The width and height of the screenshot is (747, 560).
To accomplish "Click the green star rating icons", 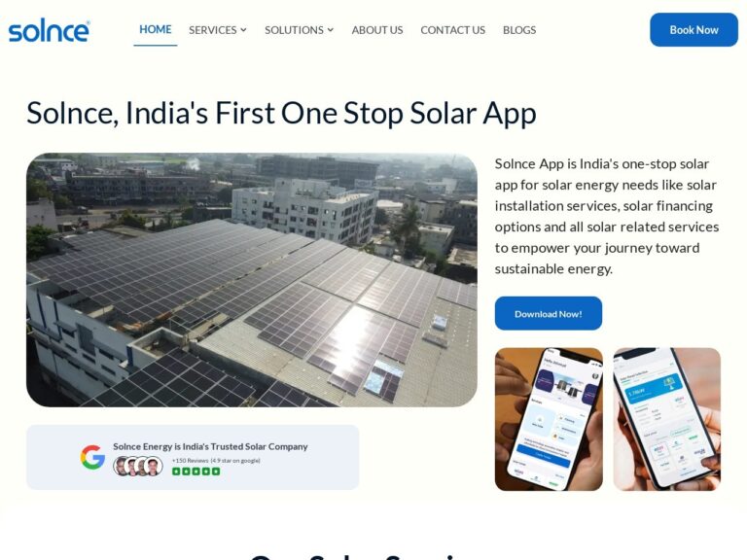I will pos(196,472).
